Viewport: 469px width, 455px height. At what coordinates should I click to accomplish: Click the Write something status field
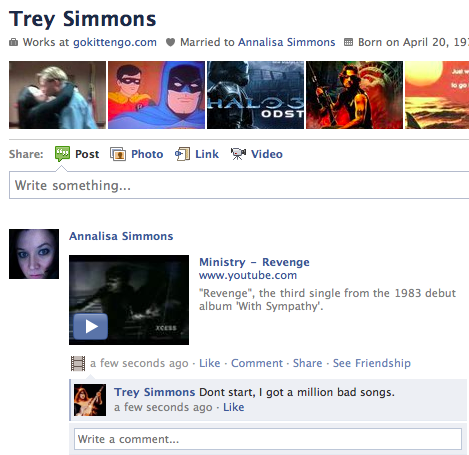239,185
